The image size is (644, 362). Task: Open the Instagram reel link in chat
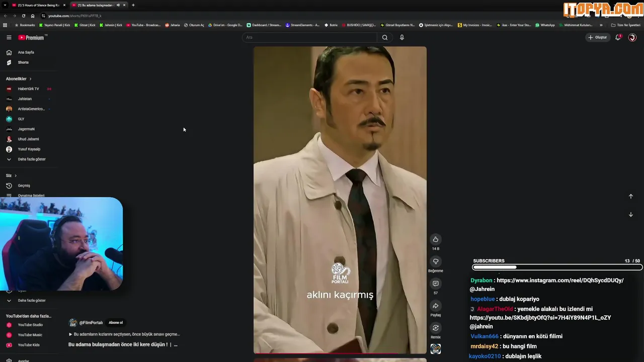tap(560, 281)
